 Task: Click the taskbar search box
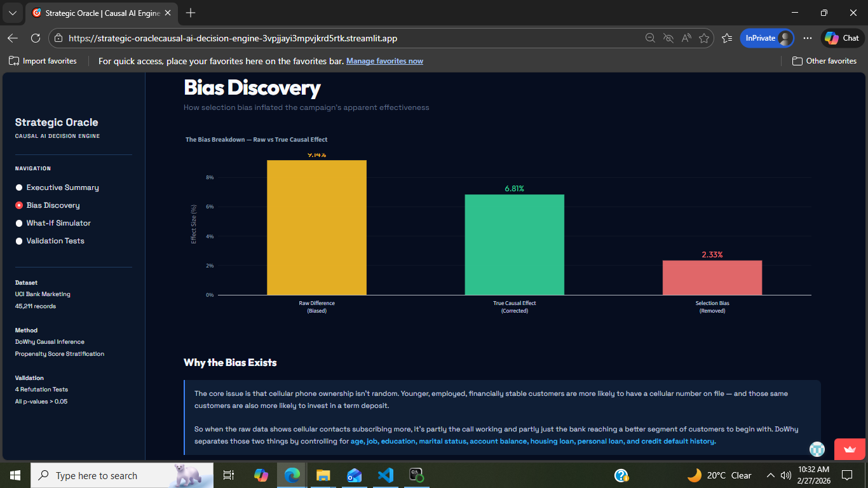pyautogui.click(x=121, y=475)
